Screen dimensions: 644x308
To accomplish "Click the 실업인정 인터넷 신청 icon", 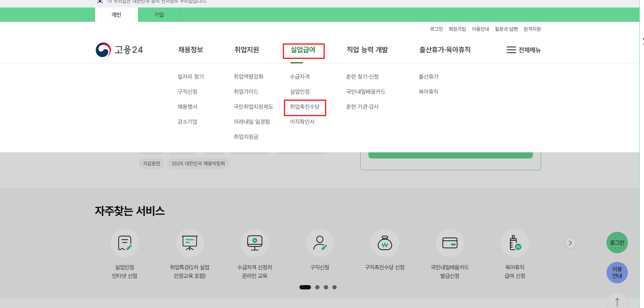I will click(125, 243).
